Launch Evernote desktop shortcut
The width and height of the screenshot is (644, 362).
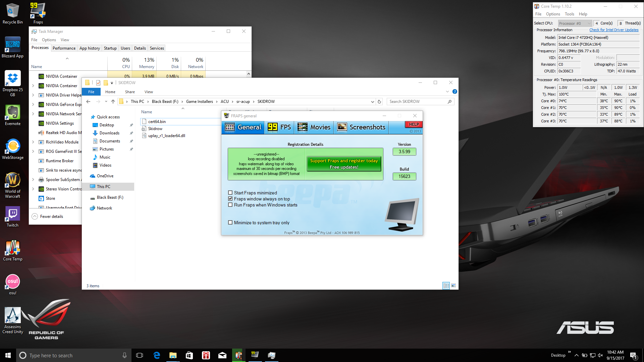pyautogui.click(x=13, y=115)
